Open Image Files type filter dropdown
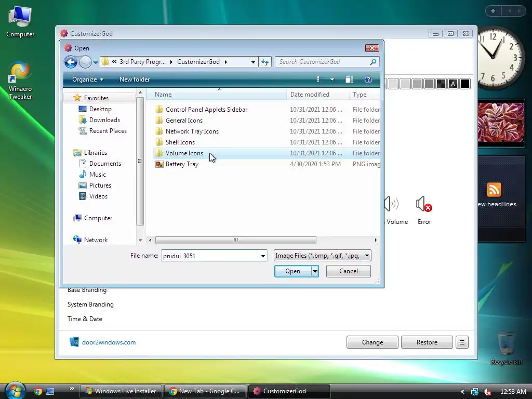 322,256
